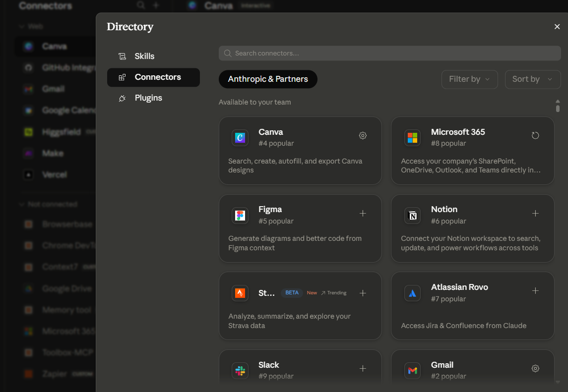
Task: Open the Figma card title
Action: pos(270,209)
